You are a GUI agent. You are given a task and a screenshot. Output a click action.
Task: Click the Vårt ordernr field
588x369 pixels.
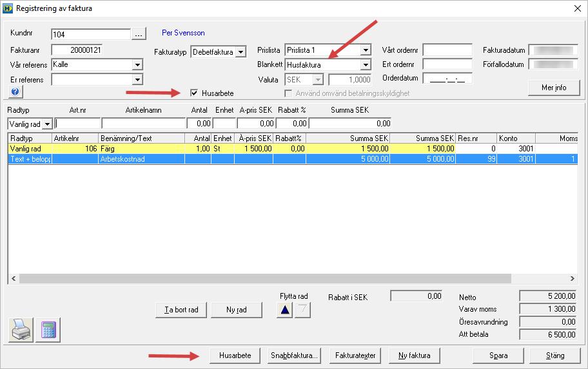pos(447,50)
